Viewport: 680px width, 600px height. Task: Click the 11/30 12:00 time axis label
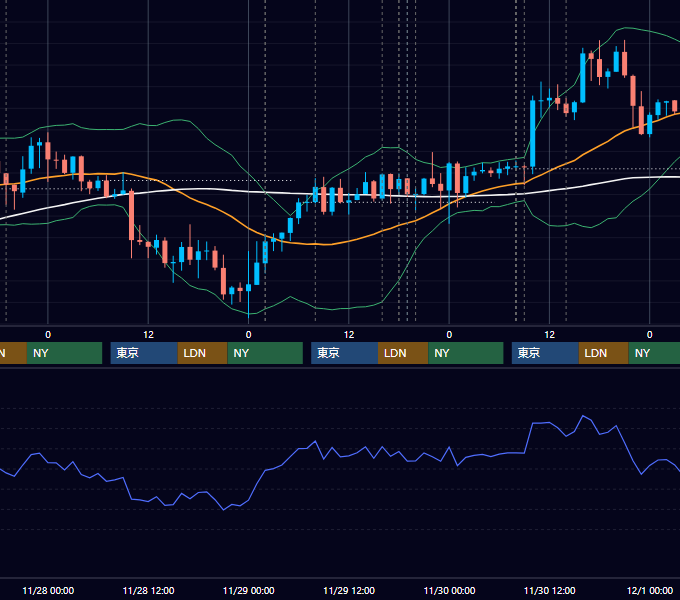click(549, 590)
